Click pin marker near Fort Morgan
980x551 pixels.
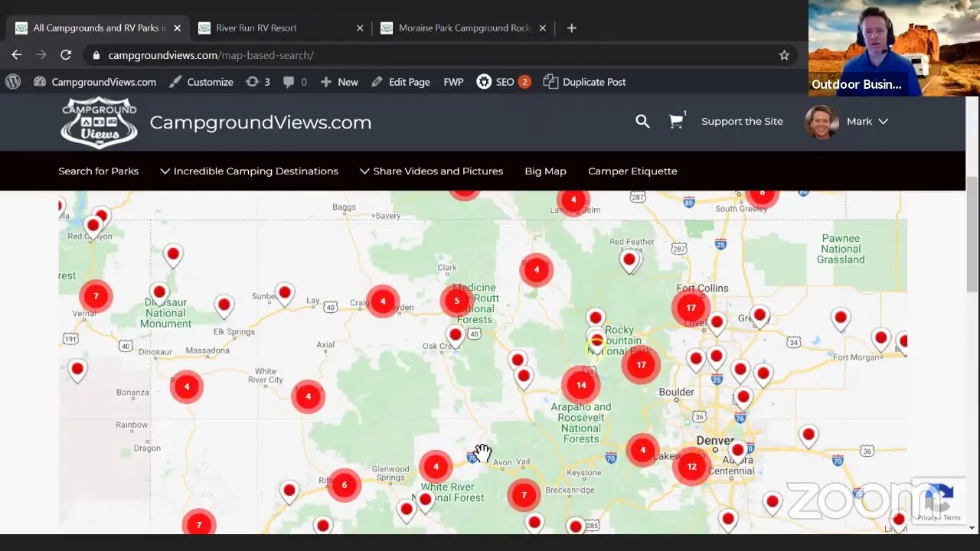pyautogui.click(x=881, y=339)
